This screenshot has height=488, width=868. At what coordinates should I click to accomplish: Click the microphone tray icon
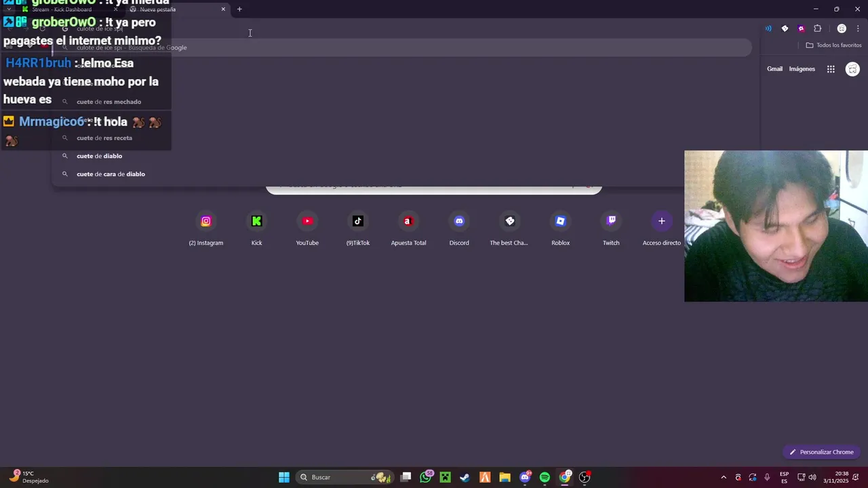point(767,477)
